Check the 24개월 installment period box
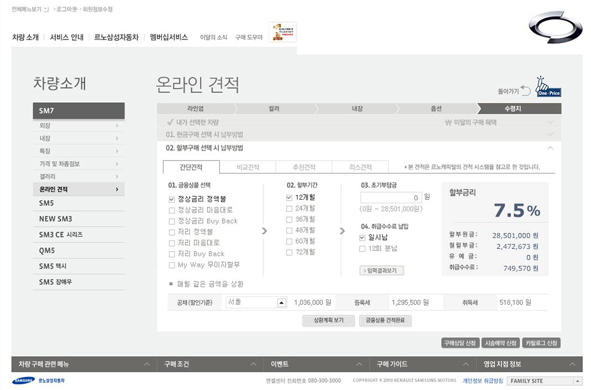 pyautogui.click(x=289, y=208)
